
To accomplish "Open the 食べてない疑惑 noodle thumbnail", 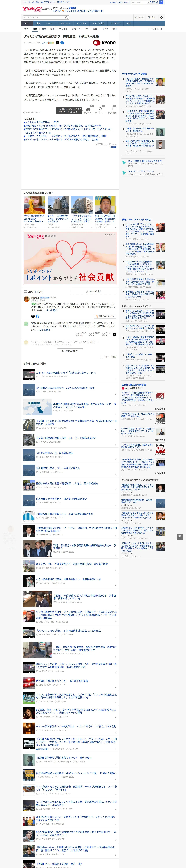I will tap(34, 205).
